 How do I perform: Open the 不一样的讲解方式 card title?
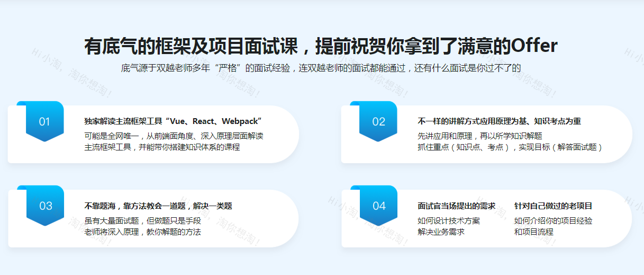coord(499,121)
